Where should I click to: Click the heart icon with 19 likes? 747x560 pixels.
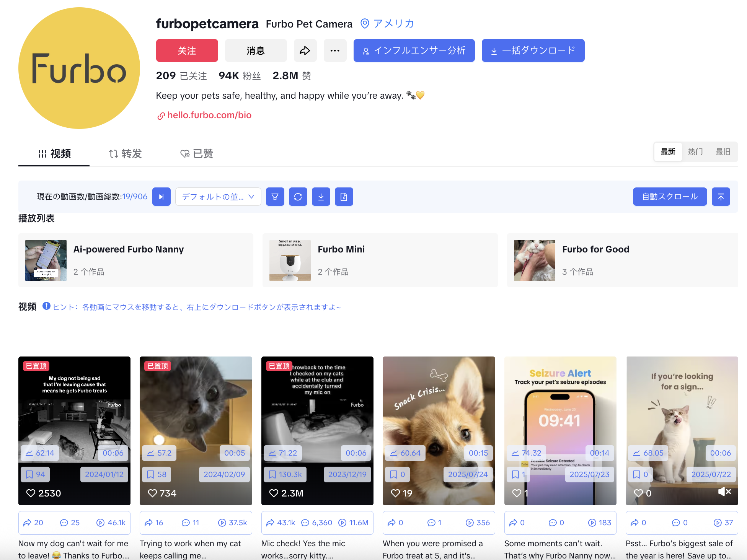[x=395, y=493]
